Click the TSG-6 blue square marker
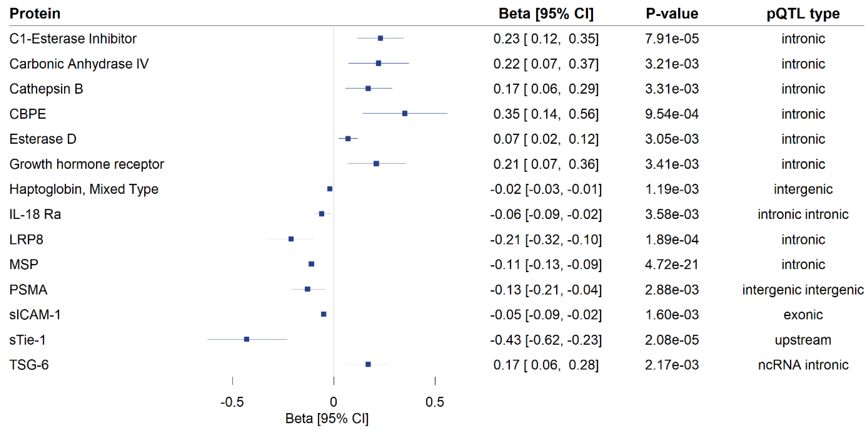The height and width of the screenshot is (432, 868). tap(368, 364)
